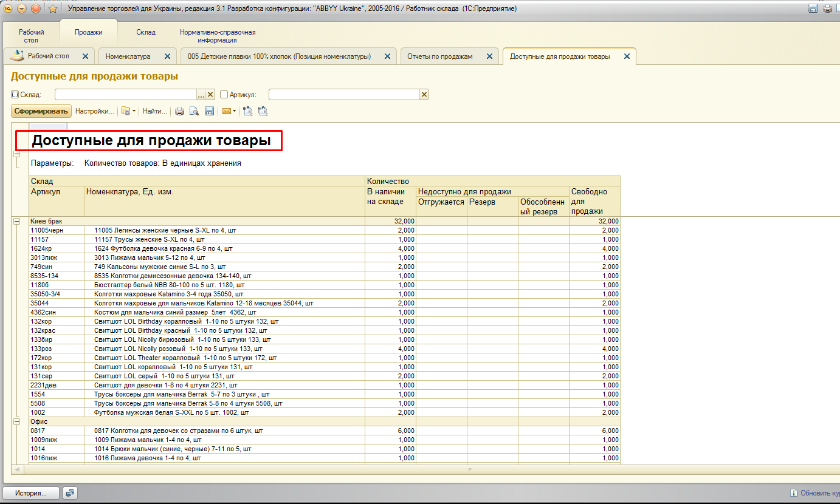Open the send by email dropdown

229,111
